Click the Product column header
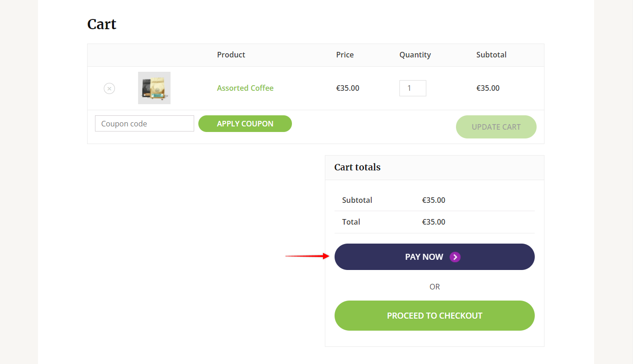 tap(231, 55)
